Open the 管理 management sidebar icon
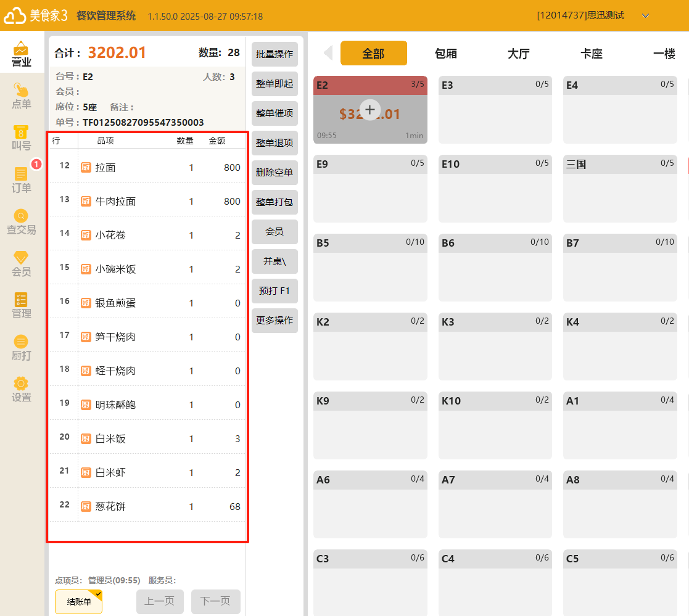The image size is (689, 616). coord(22,306)
